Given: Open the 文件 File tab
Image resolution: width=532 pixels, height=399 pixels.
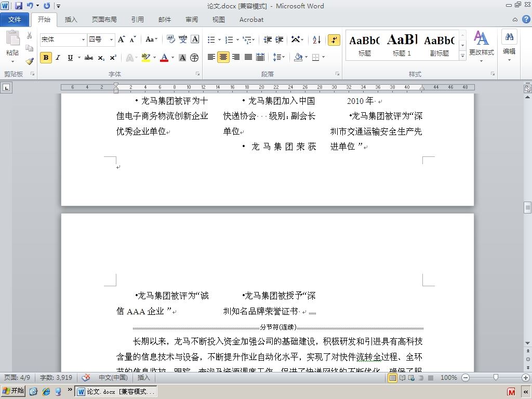Looking at the screenshot, I should pos(14,19).
